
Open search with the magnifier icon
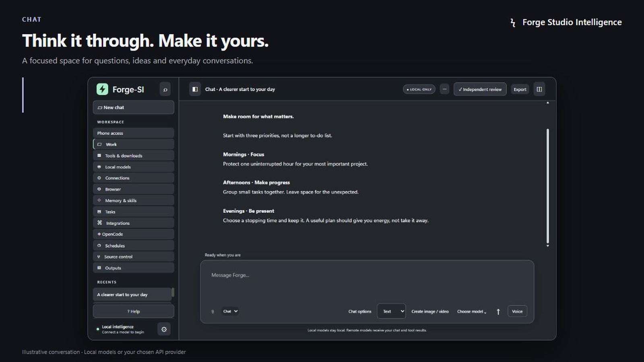click(x=165, y=89)
